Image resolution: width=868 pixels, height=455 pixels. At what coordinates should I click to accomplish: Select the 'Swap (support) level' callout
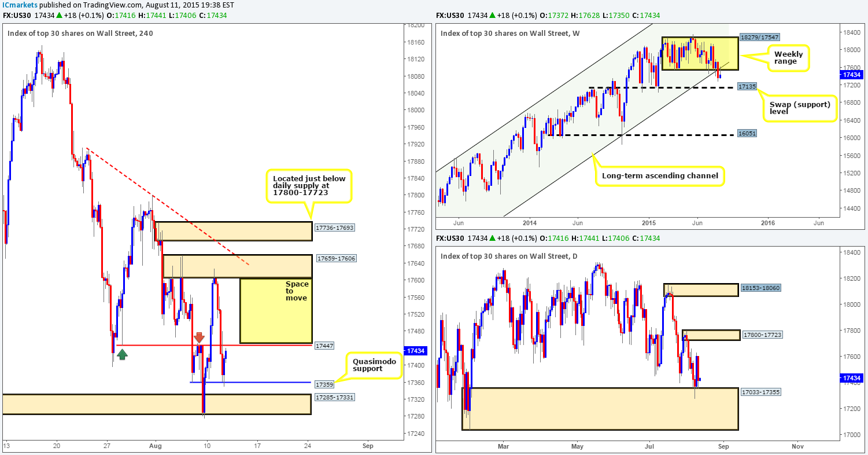[x=800, y=108]
